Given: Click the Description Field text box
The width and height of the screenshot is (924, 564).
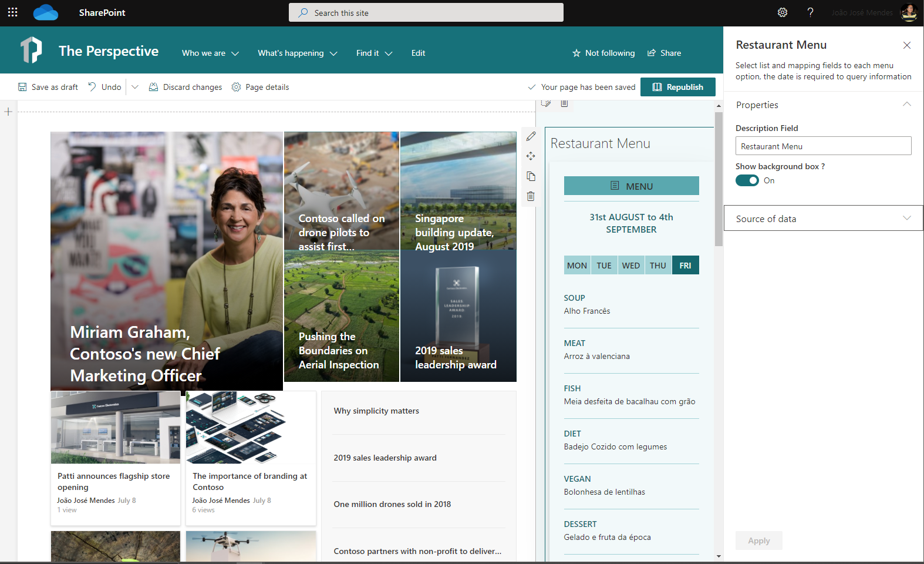Looking at the screenshot, I should pos(824,146).
